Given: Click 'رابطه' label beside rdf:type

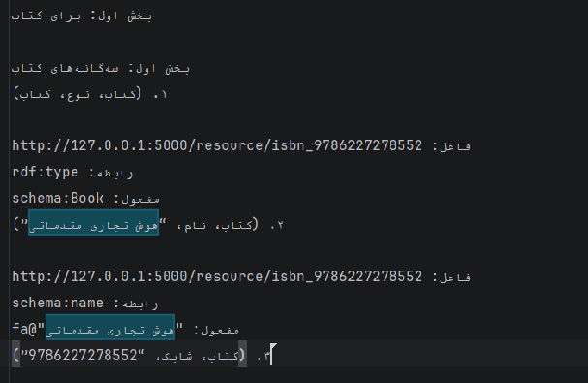Looking at the screenshot, I should tap(114, 173).
